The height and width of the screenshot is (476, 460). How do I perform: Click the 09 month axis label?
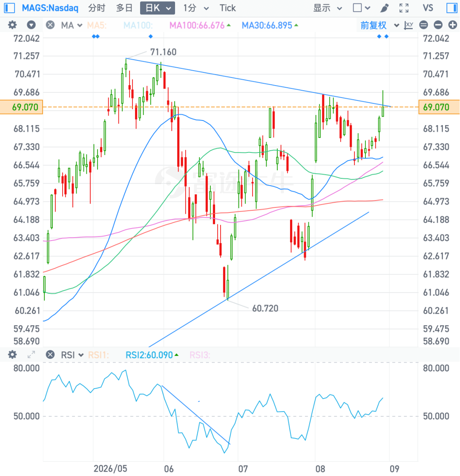pos(394,468)
